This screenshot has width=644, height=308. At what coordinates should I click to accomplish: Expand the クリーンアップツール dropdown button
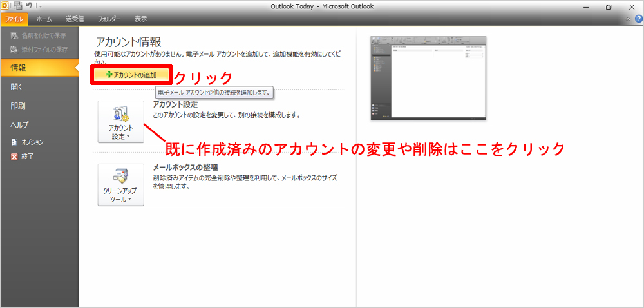(x=120, y=184)
